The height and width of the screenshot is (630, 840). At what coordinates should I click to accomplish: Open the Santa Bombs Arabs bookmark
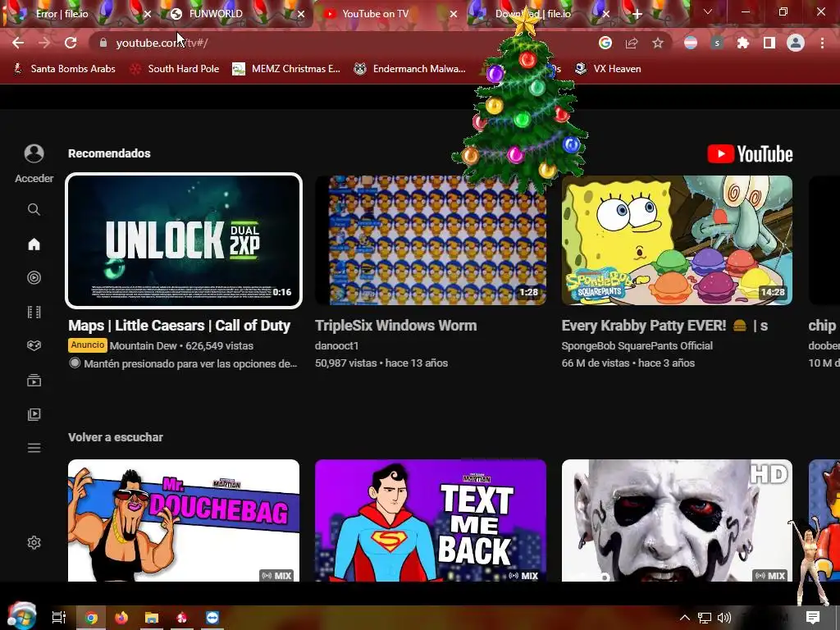coord(64,69)
